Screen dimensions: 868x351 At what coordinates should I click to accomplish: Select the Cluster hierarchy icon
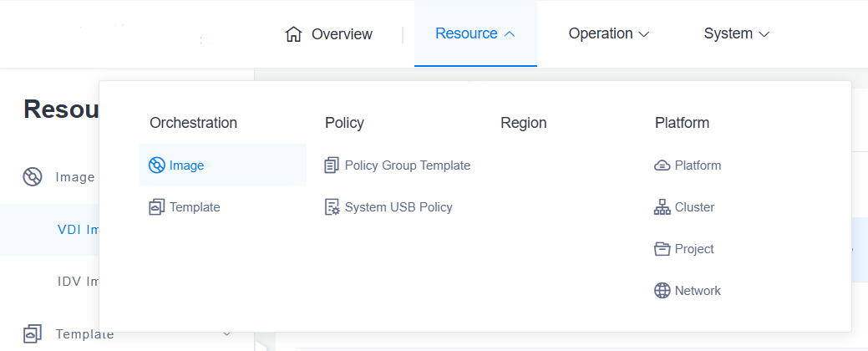(x=662, y=207)
